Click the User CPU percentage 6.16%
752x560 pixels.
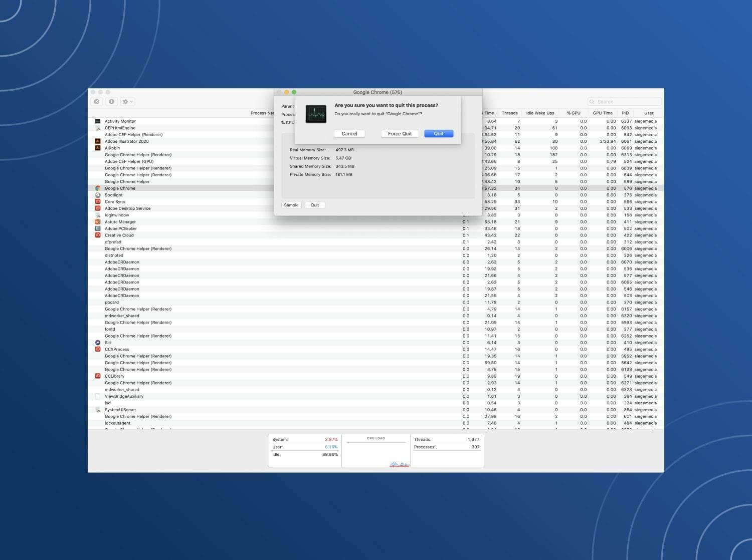[331, 447]
